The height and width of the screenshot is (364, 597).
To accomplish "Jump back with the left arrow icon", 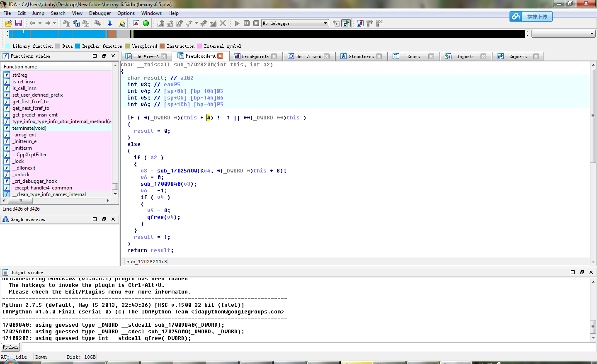I will pyautogui.click(x=33, y=23).
